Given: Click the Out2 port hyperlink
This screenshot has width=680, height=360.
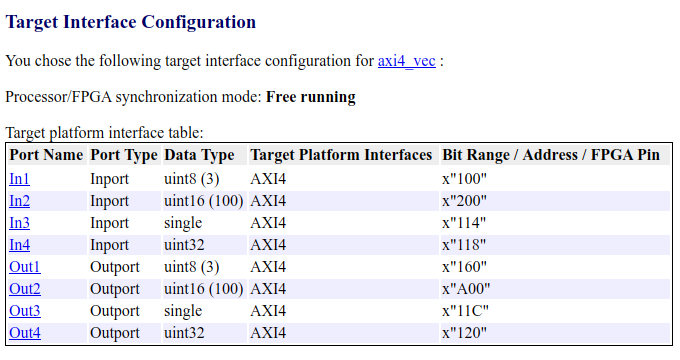Looking at the screenshot, I should [25, 289].
